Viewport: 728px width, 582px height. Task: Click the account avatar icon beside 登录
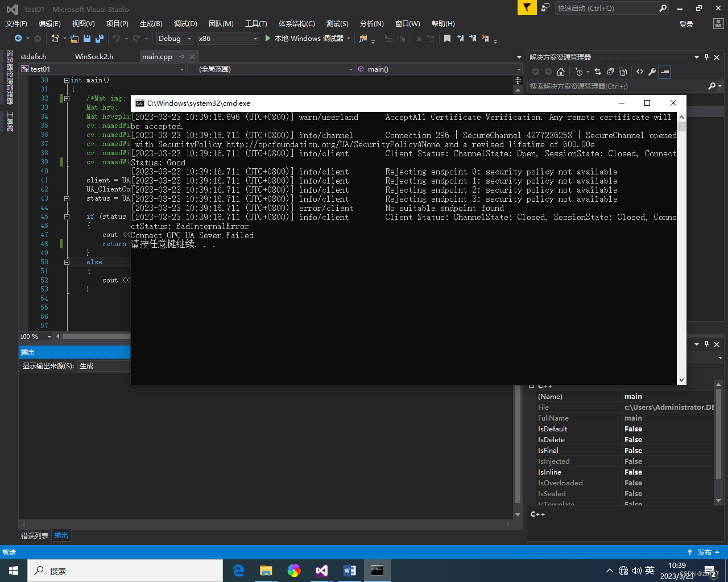(718, 23)
